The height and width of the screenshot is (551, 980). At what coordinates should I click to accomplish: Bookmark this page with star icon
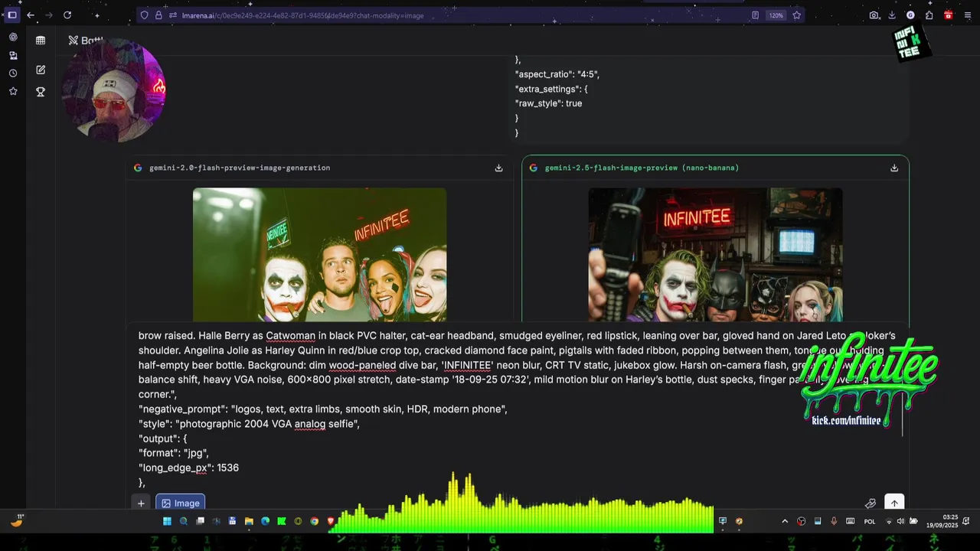click(797, 15)
